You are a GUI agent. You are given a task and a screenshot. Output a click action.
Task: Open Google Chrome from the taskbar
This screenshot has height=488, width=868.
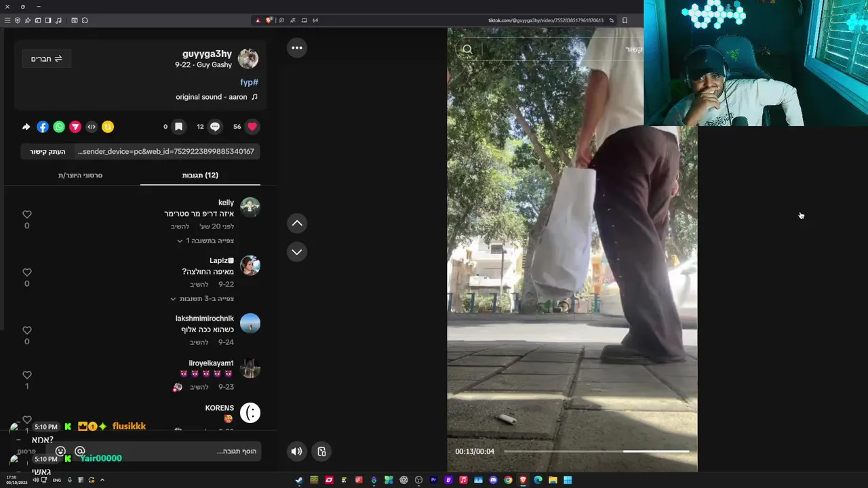tap(508, 480)
